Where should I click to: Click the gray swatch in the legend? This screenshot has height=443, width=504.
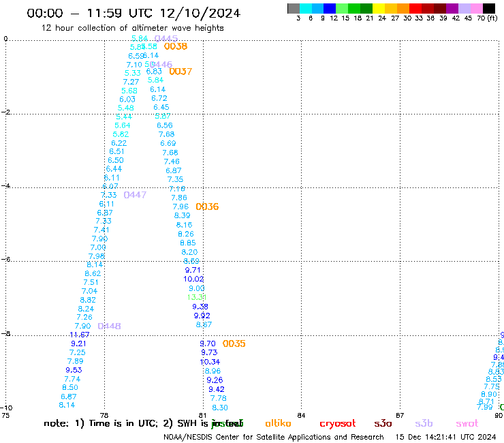click(294, 8)
